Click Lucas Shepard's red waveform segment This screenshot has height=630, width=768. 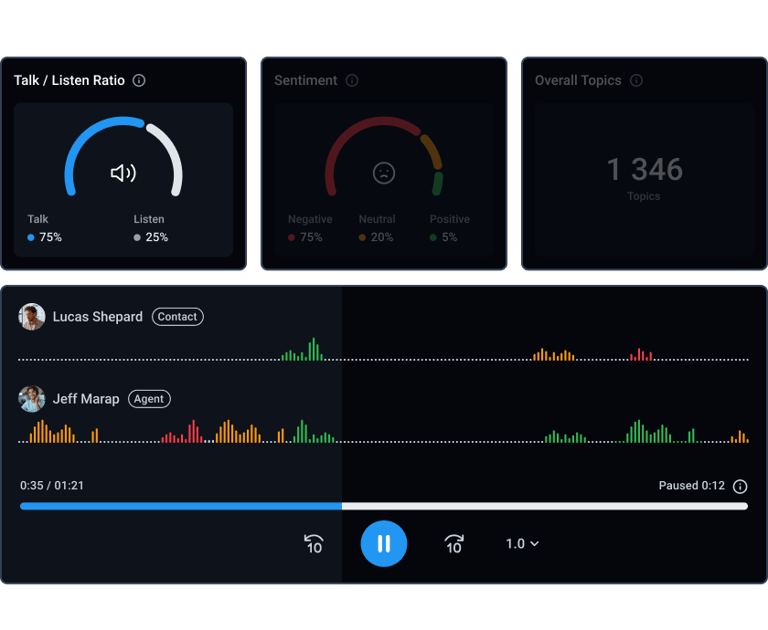pos(641,354)
